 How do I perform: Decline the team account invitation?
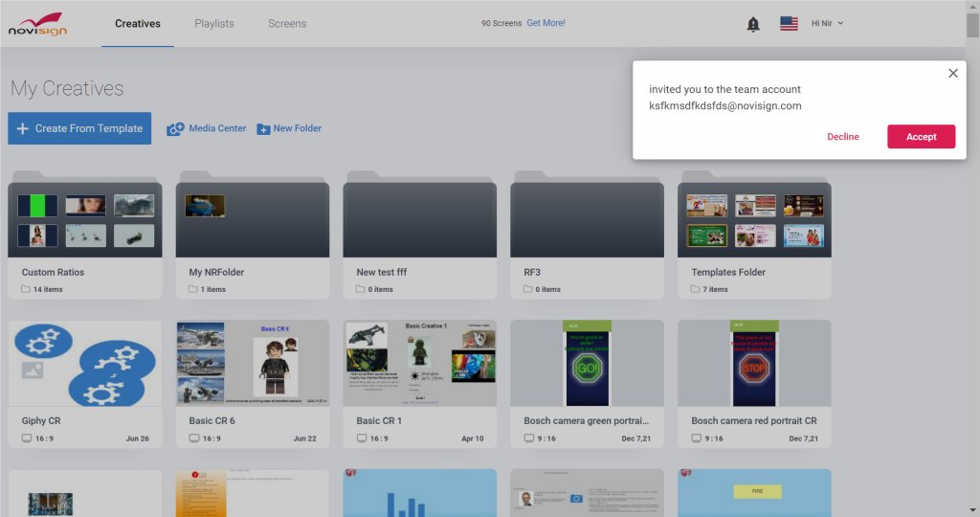843,136
